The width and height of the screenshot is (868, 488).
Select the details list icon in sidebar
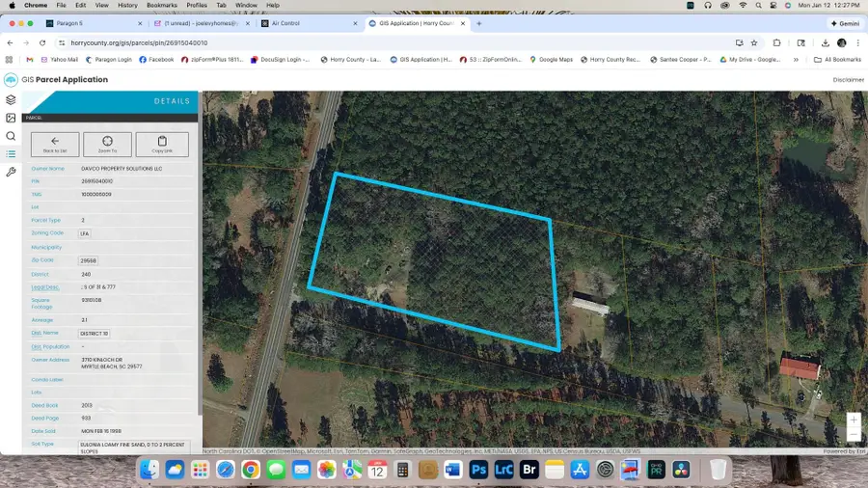11,153
